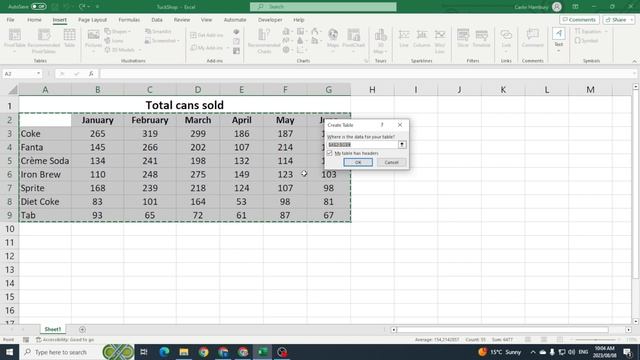Click the Pictures icon in the ribbon
640x360 pixels.
(93, 40)
